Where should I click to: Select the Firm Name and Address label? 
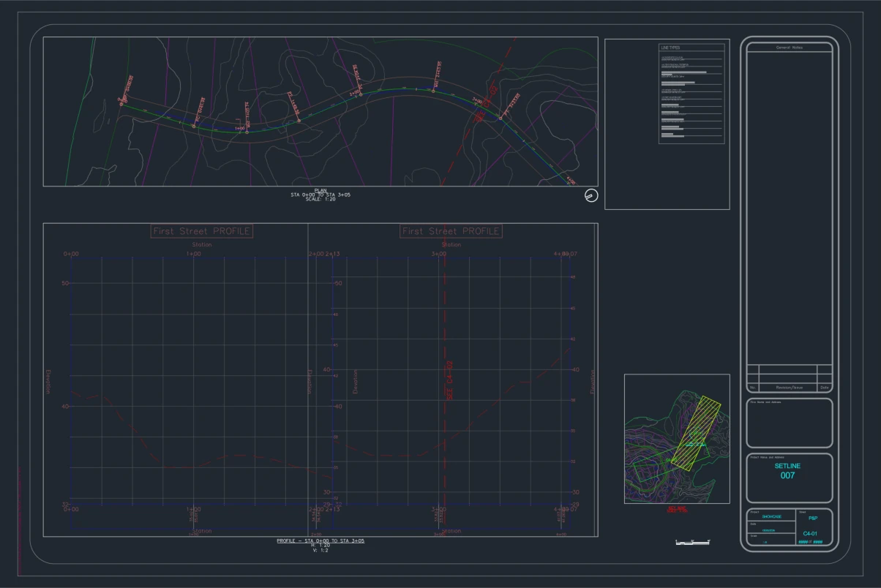(x=764, y=402)
